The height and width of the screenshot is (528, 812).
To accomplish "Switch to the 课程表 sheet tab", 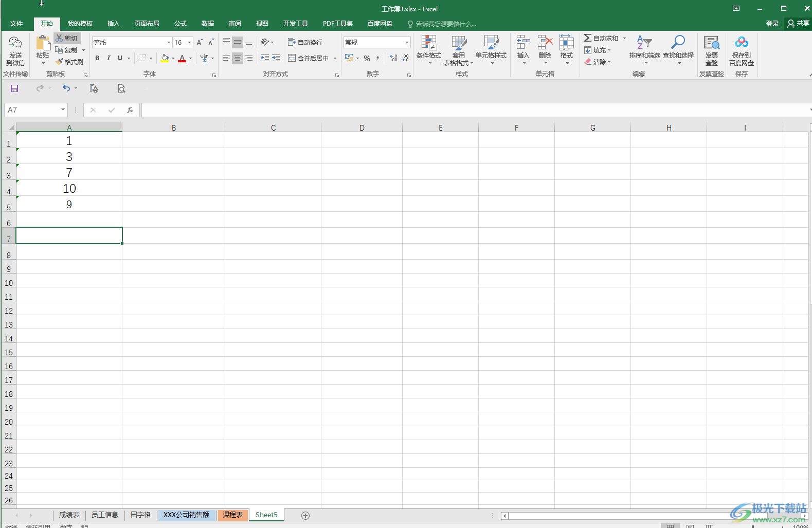I will coord(232,515).
